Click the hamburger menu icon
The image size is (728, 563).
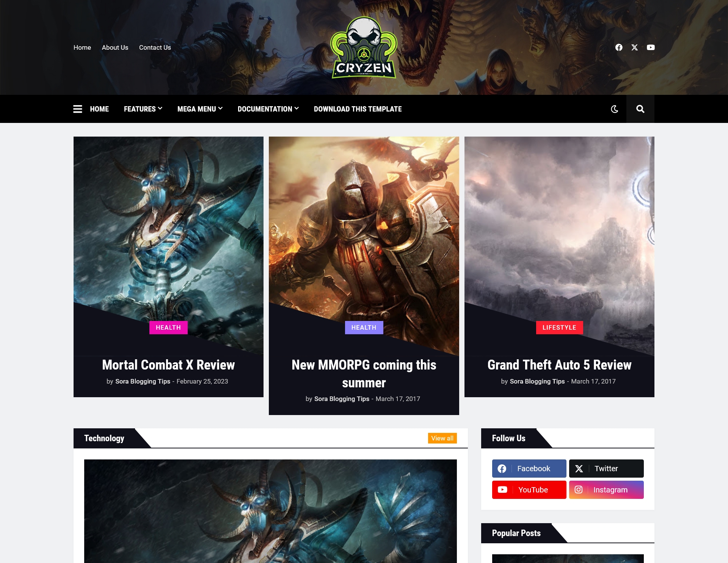(77, 109)
